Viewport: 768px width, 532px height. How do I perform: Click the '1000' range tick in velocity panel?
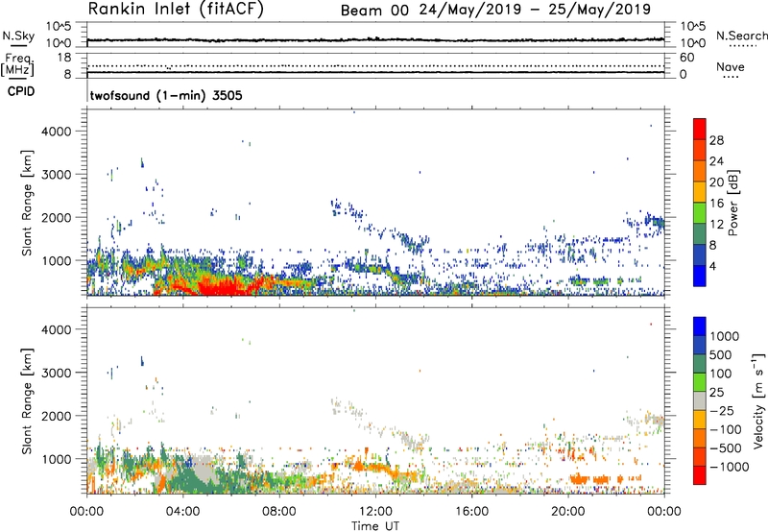click(56, 459)
